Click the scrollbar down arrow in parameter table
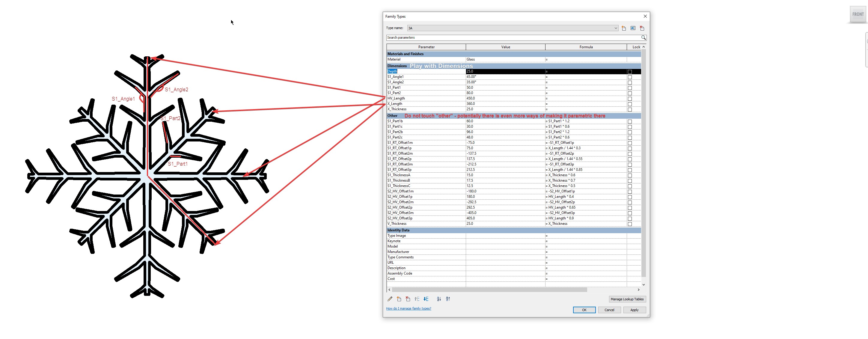This screenshot has height=339, width=868. tap(644, 285)
